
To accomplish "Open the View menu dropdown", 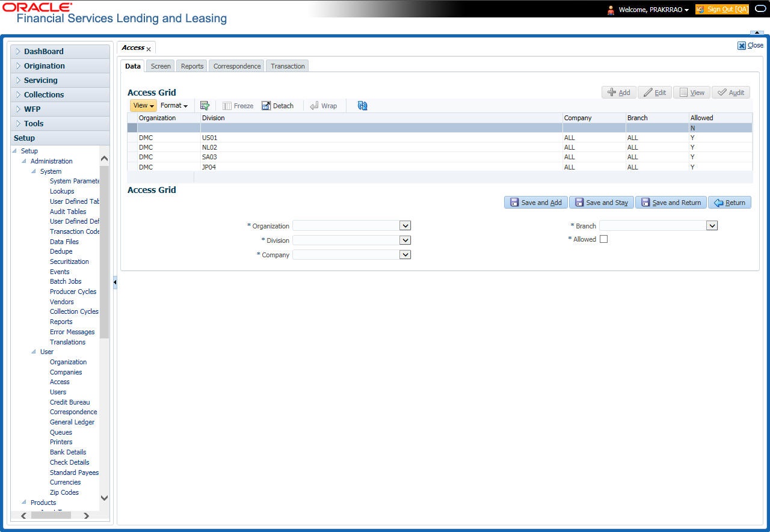I will (143, 105).
